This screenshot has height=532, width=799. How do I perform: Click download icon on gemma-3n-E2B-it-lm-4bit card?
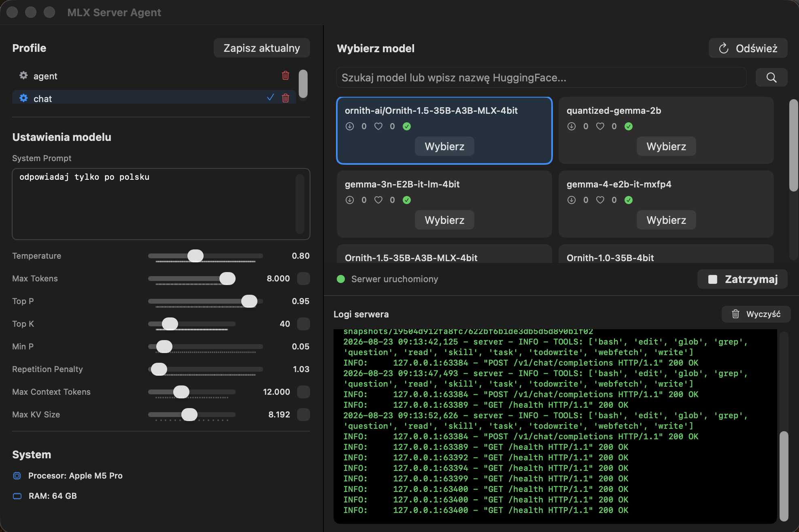click(x=350, y=200)
